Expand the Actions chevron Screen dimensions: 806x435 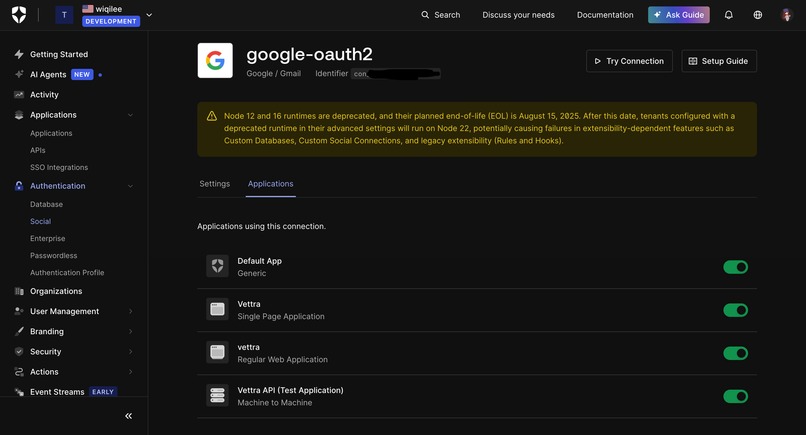(131, 372)
